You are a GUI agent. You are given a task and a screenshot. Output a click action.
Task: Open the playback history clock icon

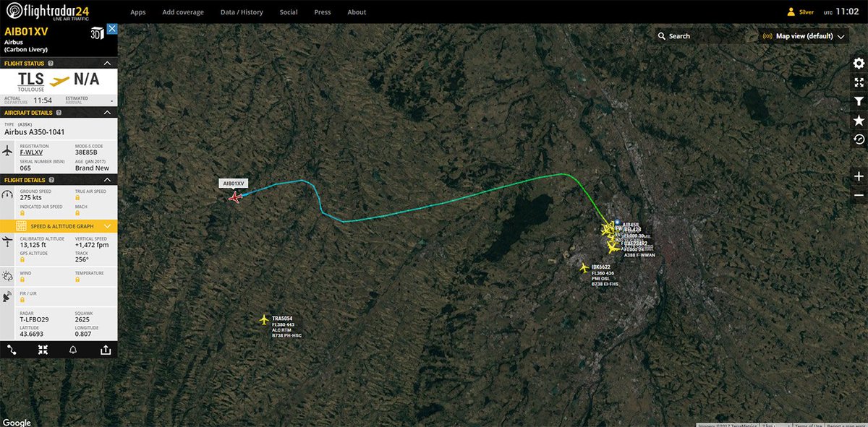tap(859, 139)
